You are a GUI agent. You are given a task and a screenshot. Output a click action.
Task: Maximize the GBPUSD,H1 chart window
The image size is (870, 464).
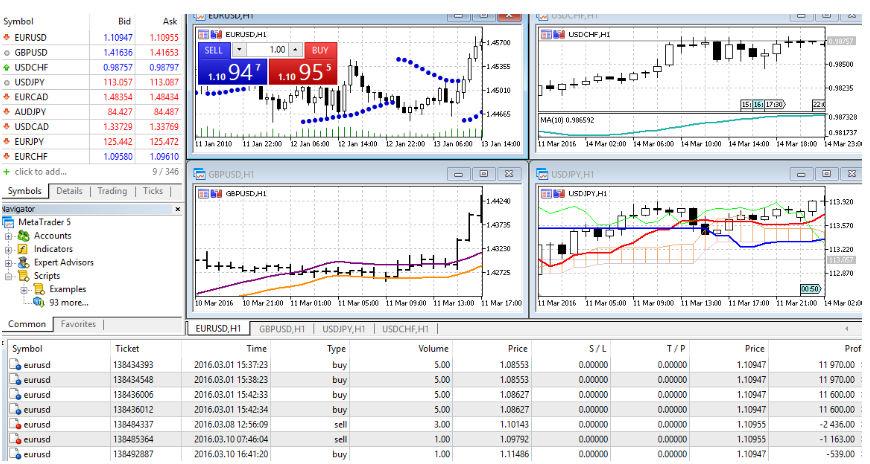[x=483, y=174]
